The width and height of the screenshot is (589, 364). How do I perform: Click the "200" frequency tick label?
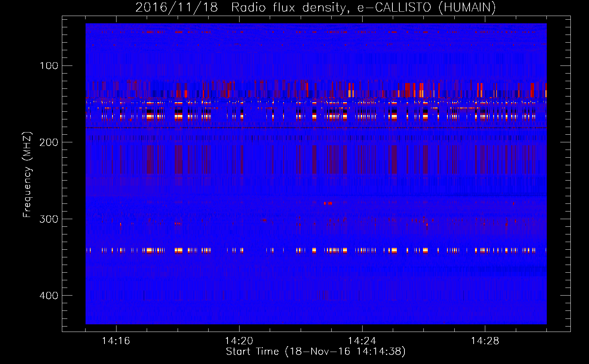pyautogui.click(x=49, y=142)
